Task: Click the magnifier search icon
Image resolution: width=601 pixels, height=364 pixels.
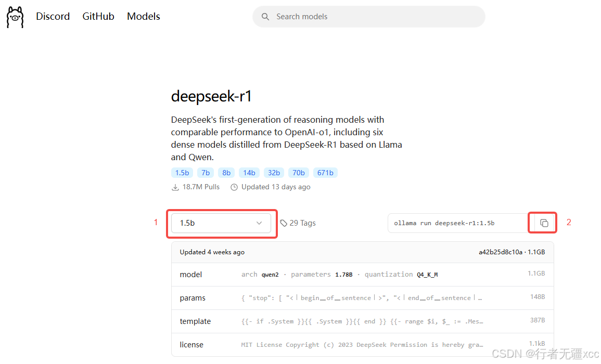Action: click(265, 17)
